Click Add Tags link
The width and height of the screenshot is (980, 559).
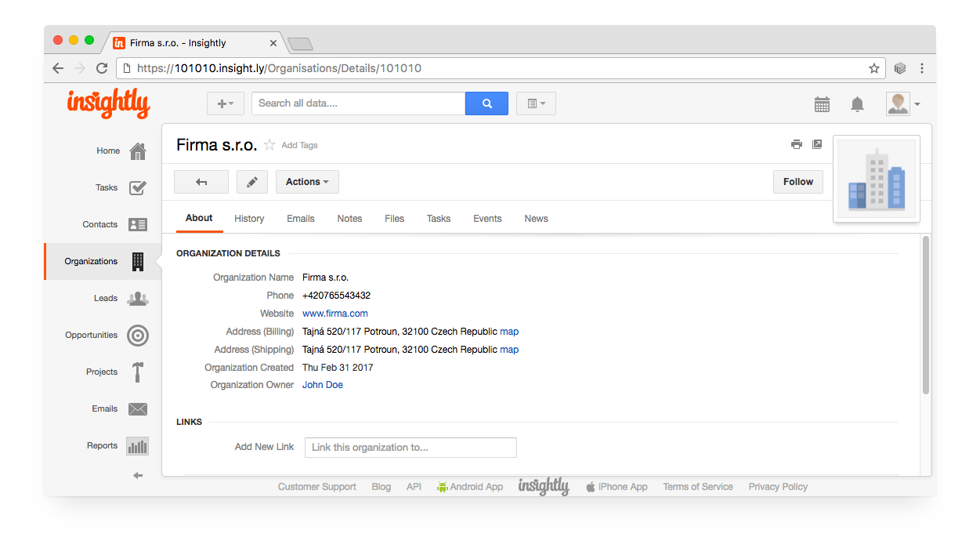tap(300, 145)
